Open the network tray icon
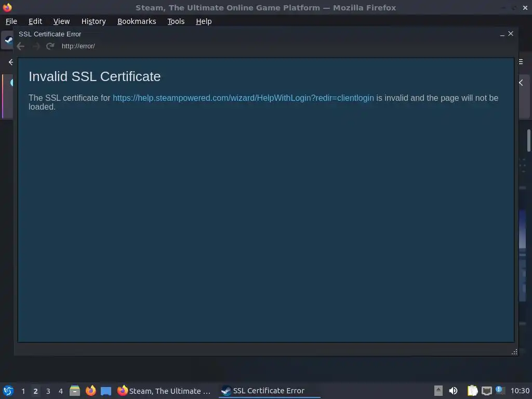The image size is (532, 399). [x=486, y=391]
